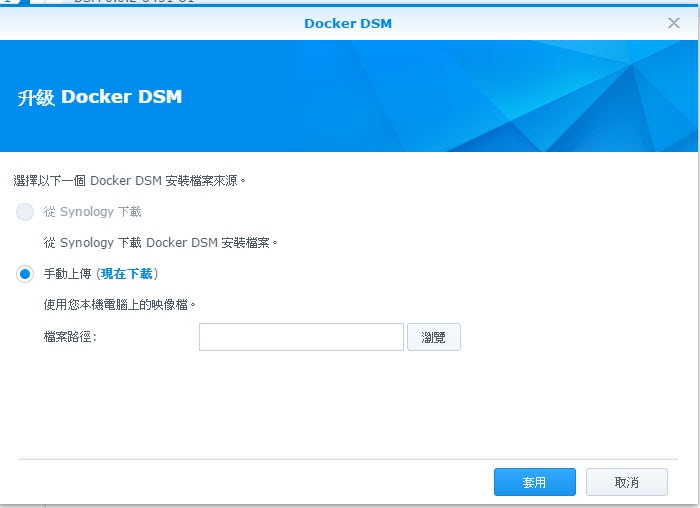Screen dimensions: 700x508
Task: Click the 使用您本機電腦上的映像檔 description text
Action: point(119,305)
